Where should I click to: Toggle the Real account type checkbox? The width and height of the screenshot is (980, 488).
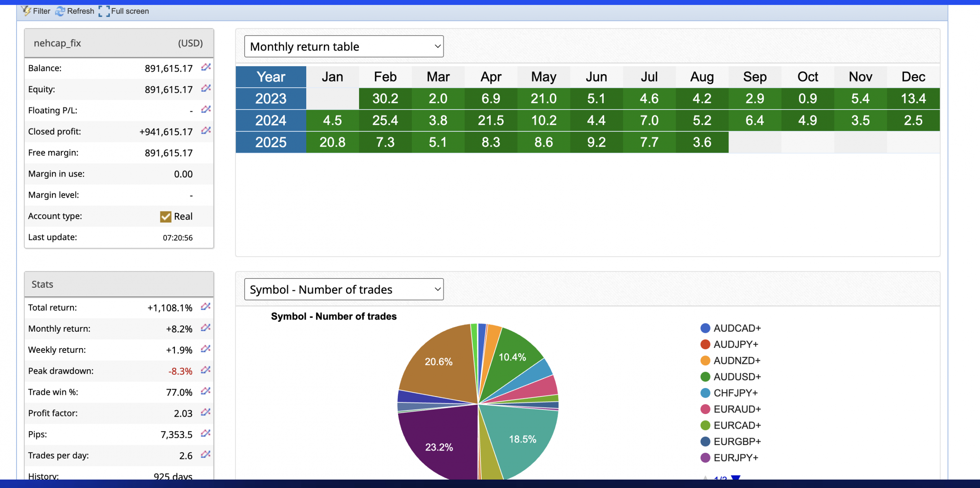[165, 217]
